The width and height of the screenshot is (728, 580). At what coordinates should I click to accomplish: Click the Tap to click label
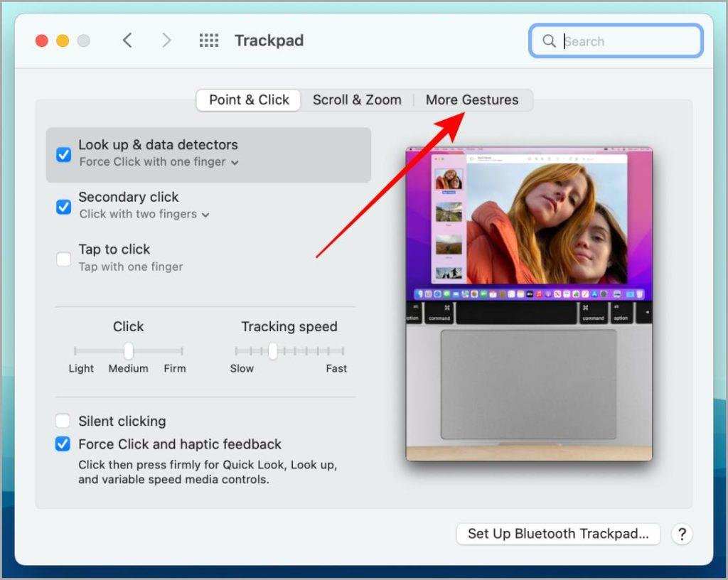pyautogui.click(x=114, y=249)
